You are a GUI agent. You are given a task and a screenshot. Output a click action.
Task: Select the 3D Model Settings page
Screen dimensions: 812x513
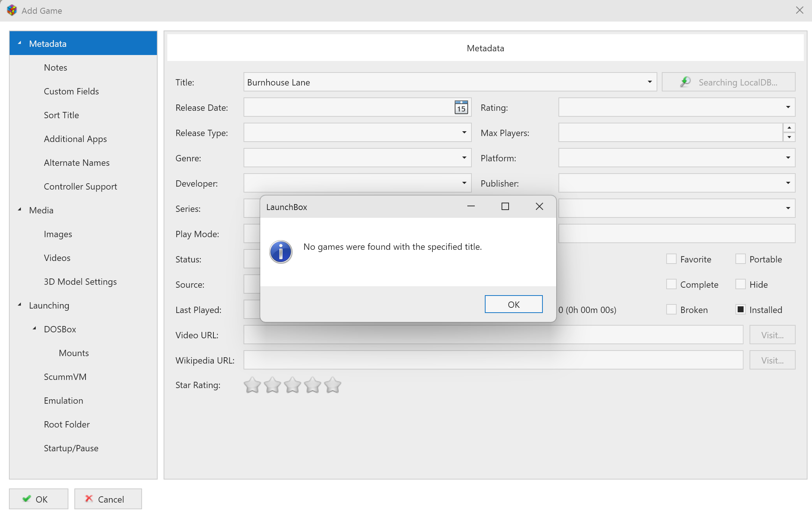80,282
